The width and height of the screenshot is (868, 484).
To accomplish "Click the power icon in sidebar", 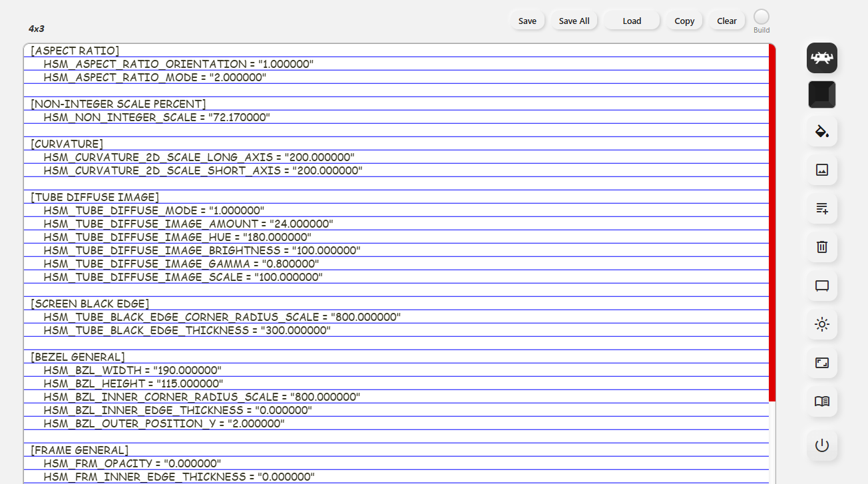I will coord(821,445).
